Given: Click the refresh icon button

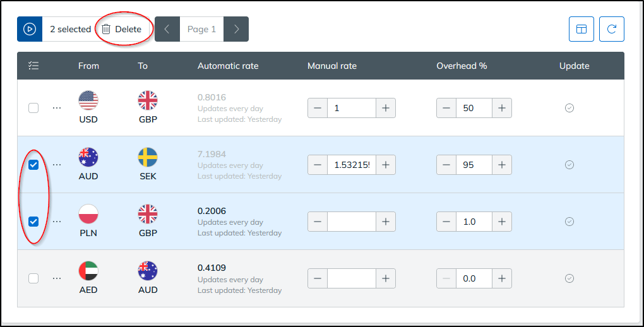Looking at the screenshot, I should coord(612,29).
